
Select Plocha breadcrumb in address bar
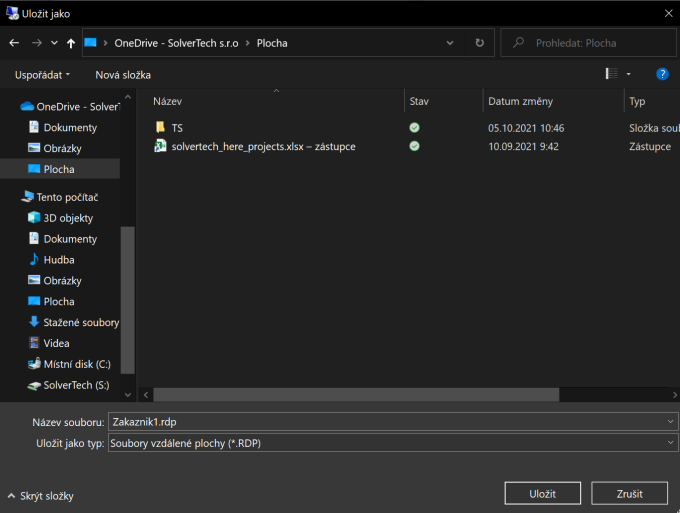click(272, 43)
